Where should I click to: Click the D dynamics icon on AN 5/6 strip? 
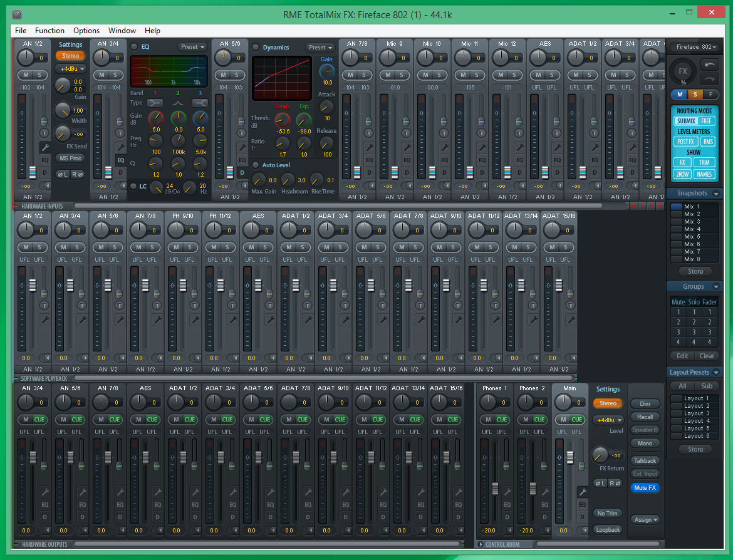coord(242,172)
